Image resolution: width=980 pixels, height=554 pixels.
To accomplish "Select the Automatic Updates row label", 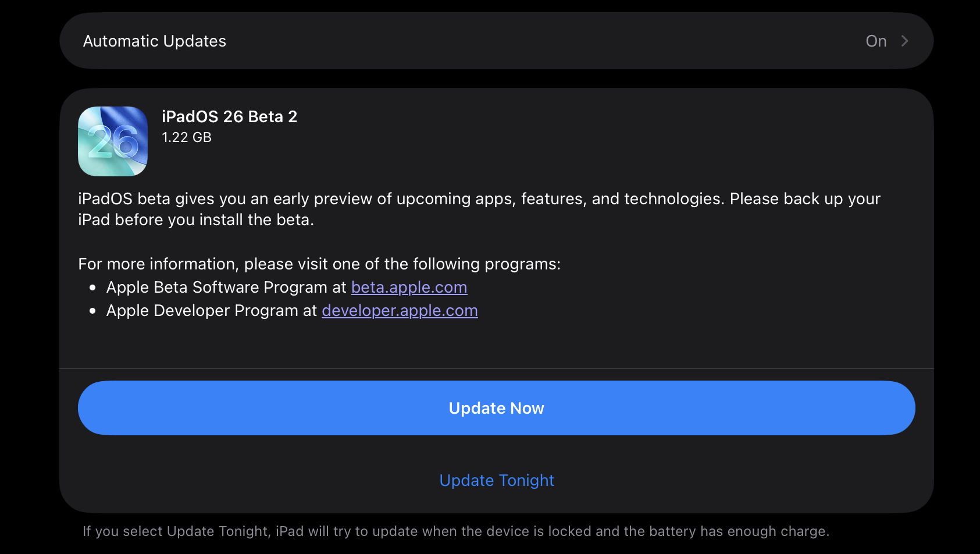I will (155, 41).
